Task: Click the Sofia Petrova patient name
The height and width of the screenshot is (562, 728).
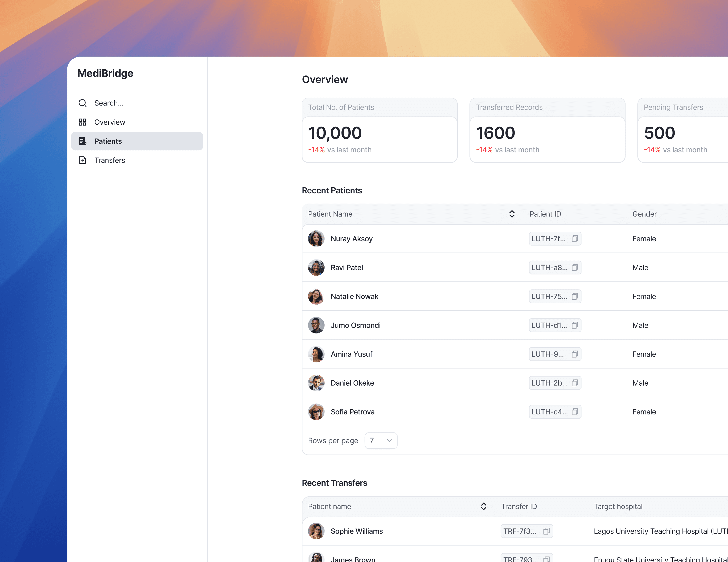Action: coord(353,412)
